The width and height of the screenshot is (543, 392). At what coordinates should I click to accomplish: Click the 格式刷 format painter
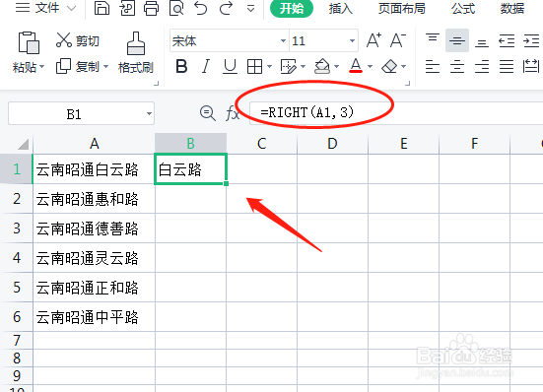pyautogui.click(x=135, y=52)
